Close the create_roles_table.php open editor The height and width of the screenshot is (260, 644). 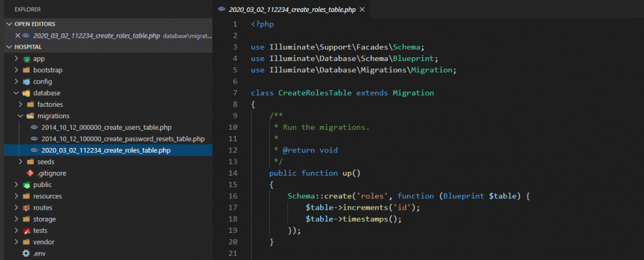point(18,35)
